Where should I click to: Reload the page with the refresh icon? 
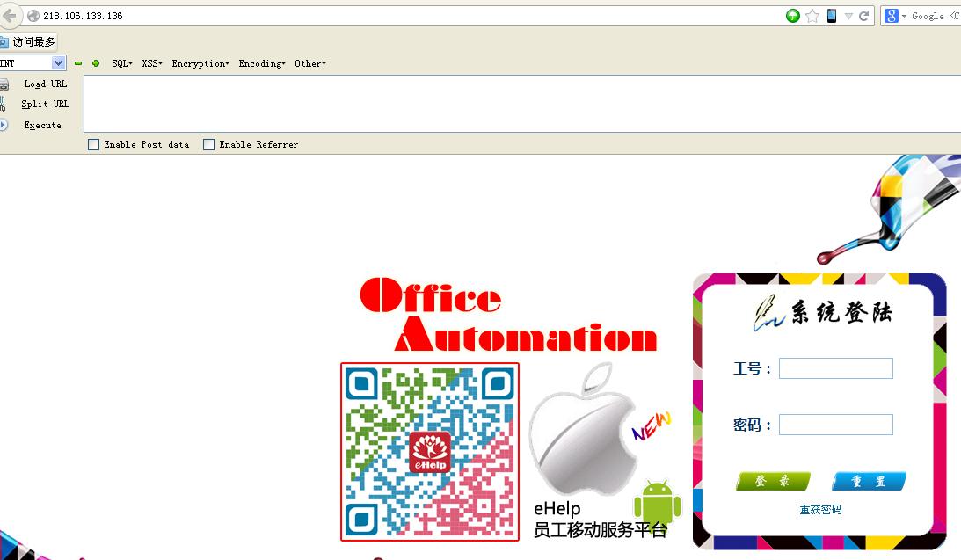click(x=864, y=16)
